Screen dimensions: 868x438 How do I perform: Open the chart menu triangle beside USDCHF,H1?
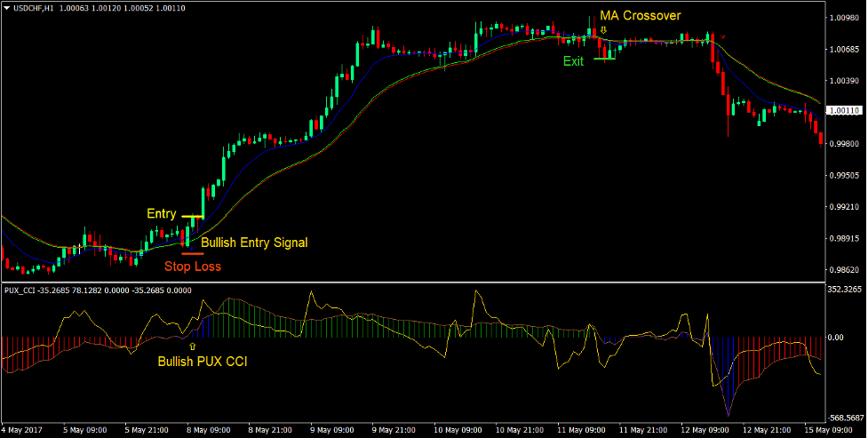click(x=7, y=8)
